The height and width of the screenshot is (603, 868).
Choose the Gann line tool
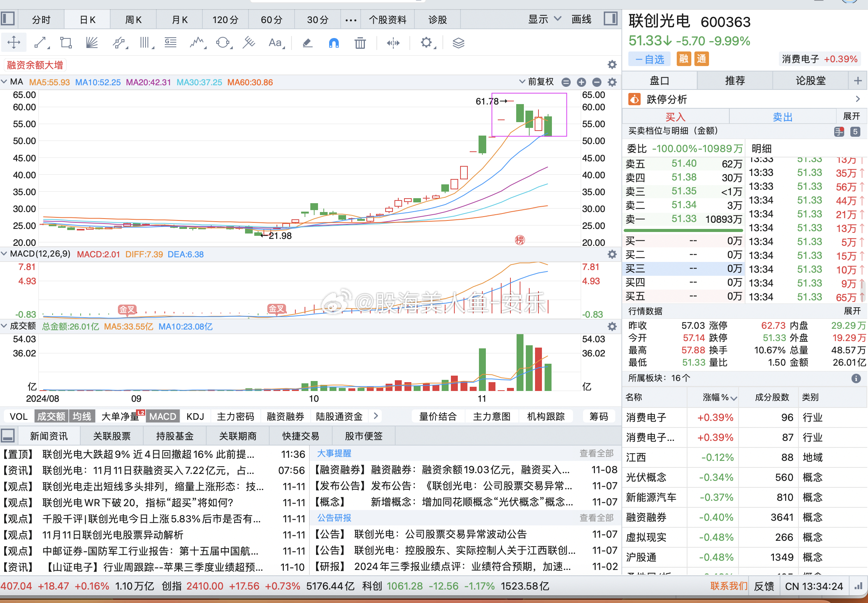[249, 43]
